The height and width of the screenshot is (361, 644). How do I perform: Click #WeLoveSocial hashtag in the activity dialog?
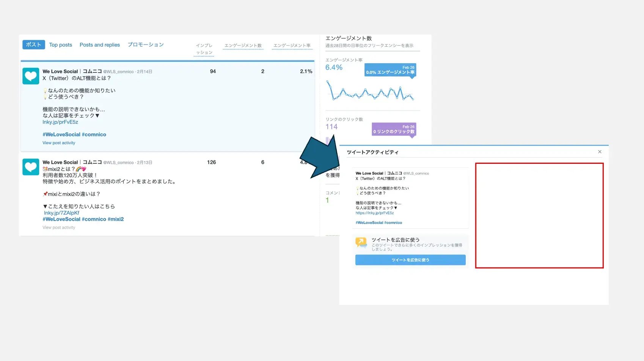tap(369, 223)
